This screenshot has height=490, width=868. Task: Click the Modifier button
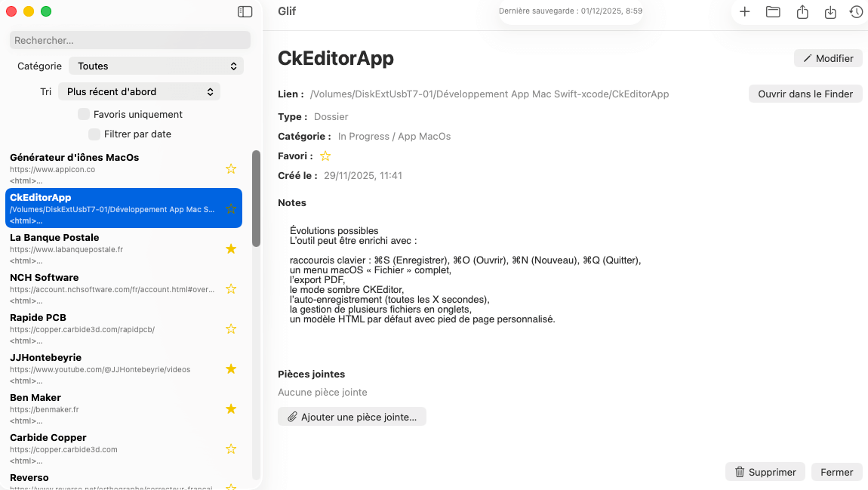coord(828,58)
